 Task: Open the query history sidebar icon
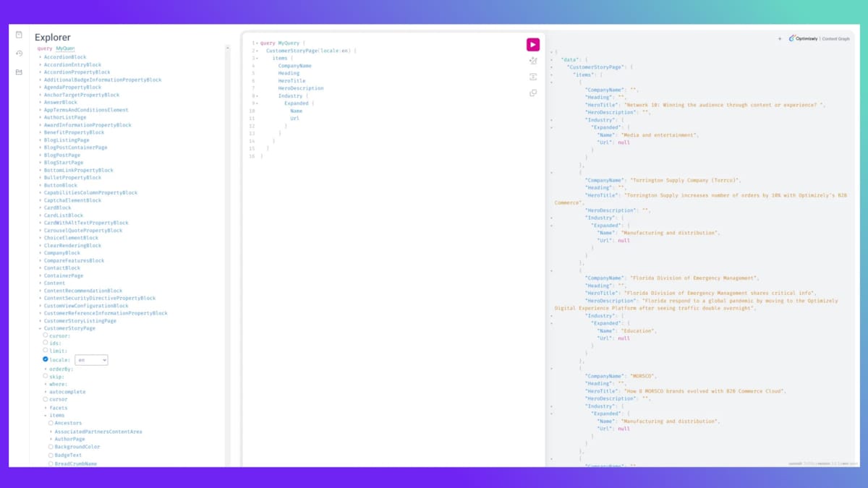tap(19, 53)
